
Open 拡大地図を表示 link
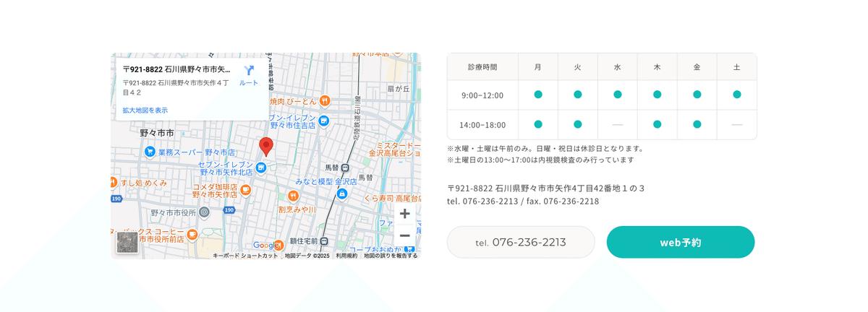click(x=145, y=110)
